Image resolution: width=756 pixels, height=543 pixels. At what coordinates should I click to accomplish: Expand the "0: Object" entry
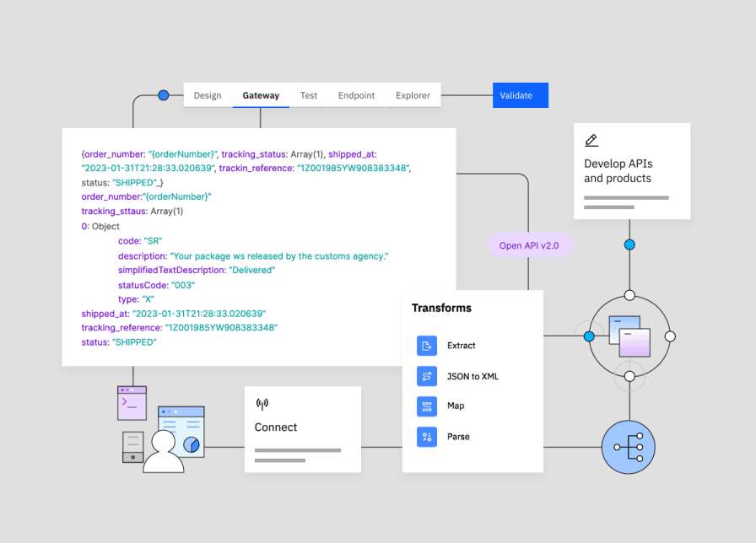pos(100,226)
